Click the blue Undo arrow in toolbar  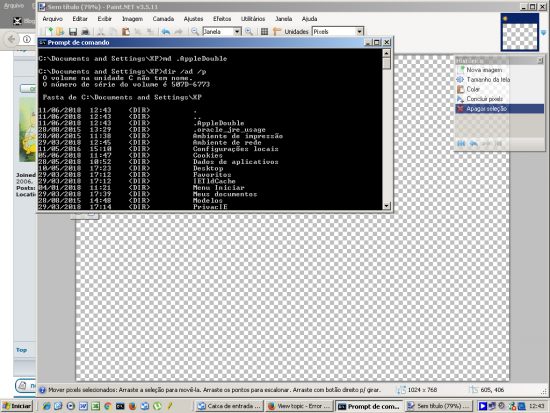166,32
